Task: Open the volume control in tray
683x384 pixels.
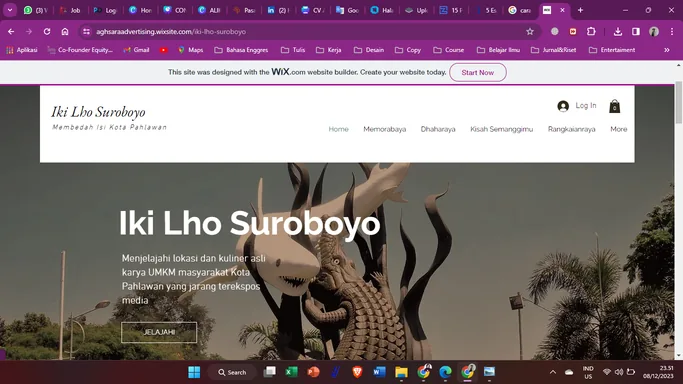Action: [619, 372]
